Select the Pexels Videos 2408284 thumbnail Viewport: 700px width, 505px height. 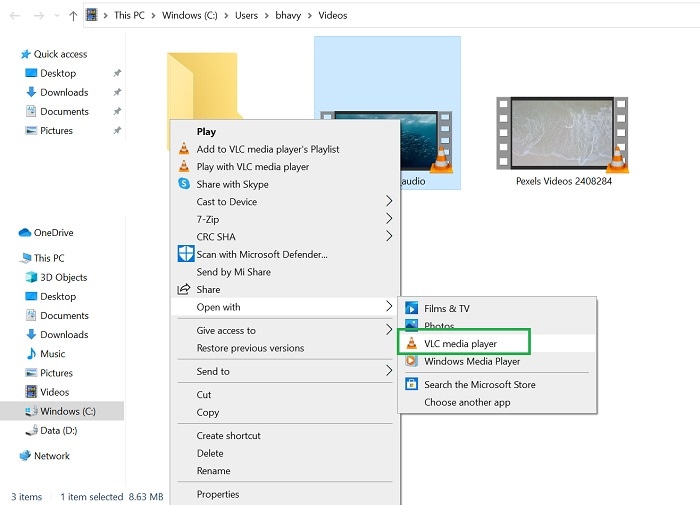click(x=562, y=133)
